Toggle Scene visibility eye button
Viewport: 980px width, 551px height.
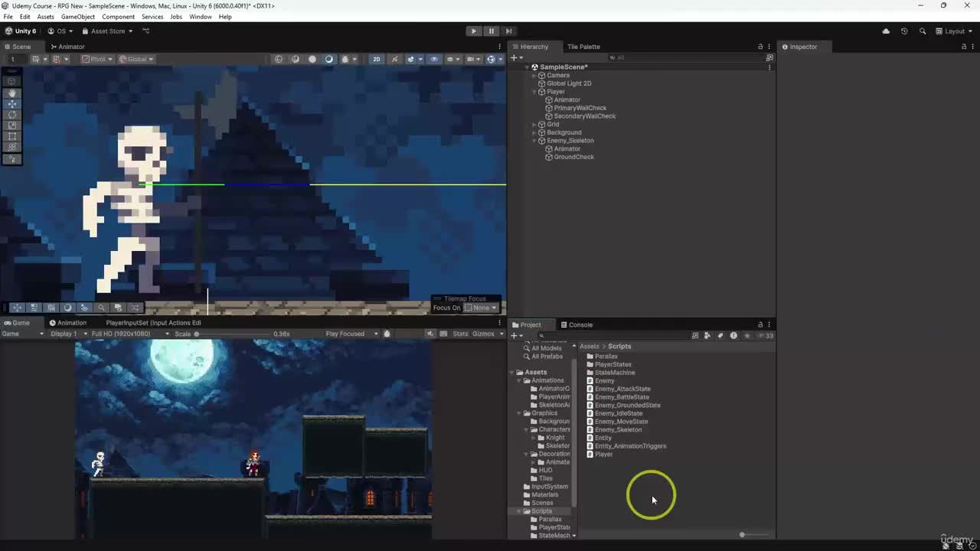pyautogui.click(x=434, y=59)
